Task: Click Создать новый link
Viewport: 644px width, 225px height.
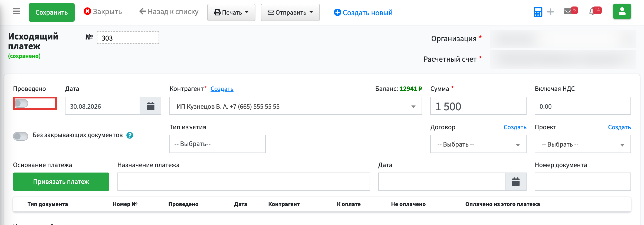Action: (363, 12)
